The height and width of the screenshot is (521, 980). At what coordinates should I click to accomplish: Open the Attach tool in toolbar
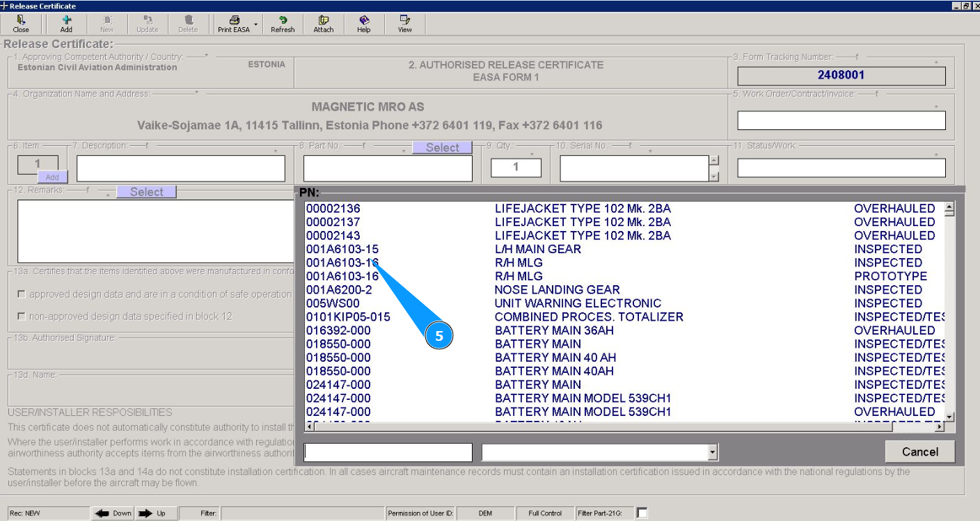(324, 24)
